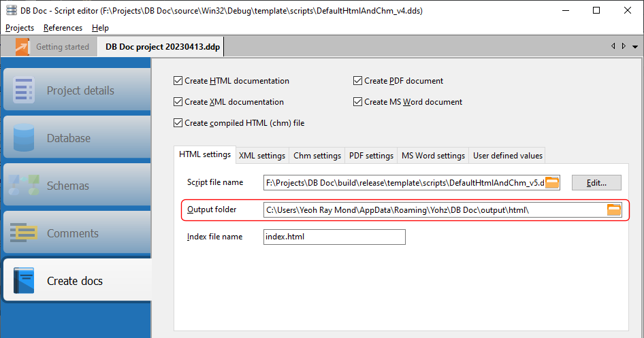Image resolution: width=644 pixels, height=338 pixels.
Task: Open the tab list dropdown arrow
Action: coord(634,46)
